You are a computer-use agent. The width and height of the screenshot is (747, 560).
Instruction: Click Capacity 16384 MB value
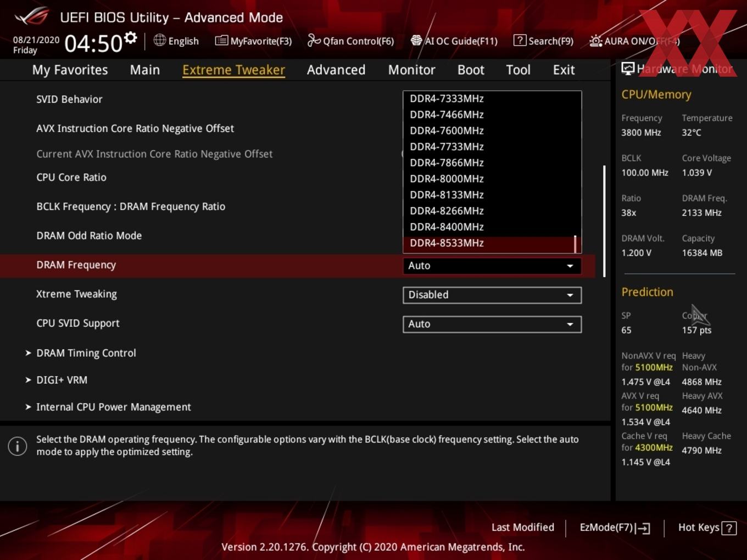tap(702, 253)
